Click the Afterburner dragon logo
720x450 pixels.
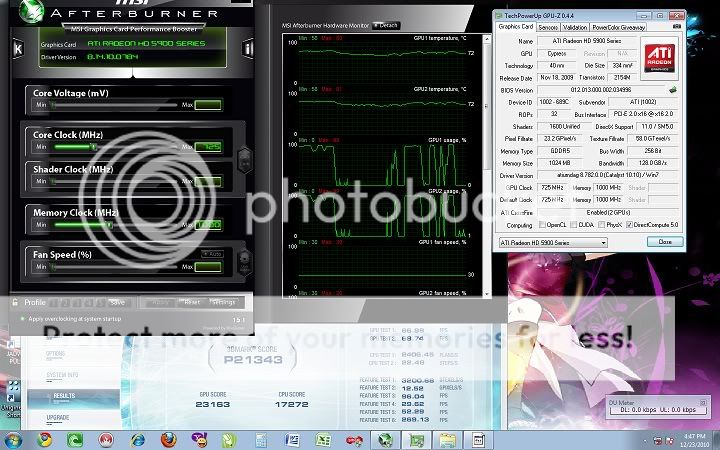pyautogui.click(x=31, y=10)
